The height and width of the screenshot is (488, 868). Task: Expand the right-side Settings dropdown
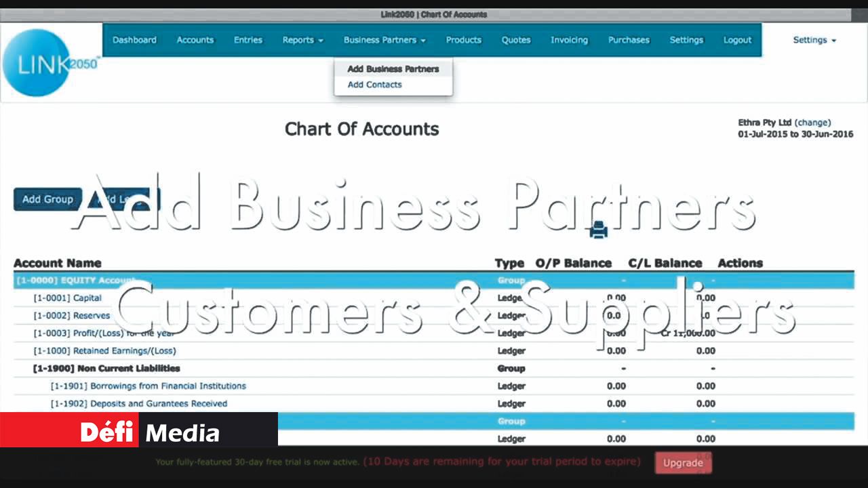point(814,40)
